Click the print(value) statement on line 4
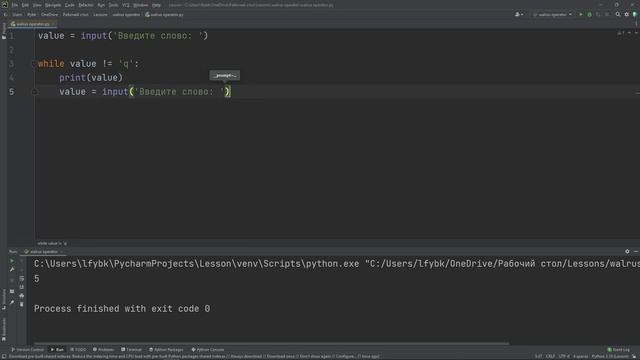 click(91, 78)
